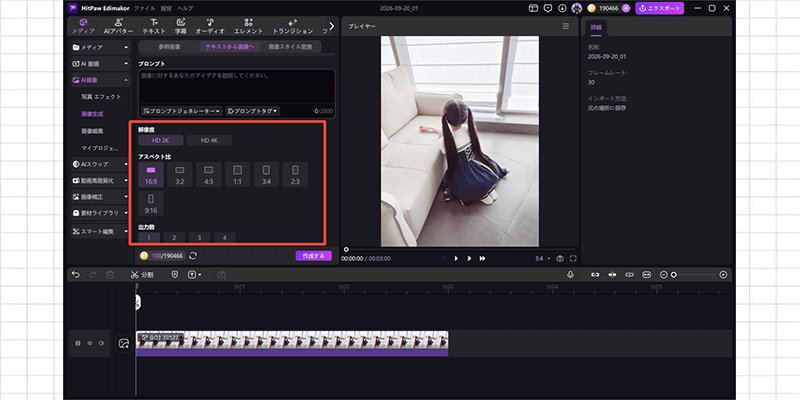Switch to テキストから画像へ mode tab
The image size is (800, 400).
click(230, 46)
